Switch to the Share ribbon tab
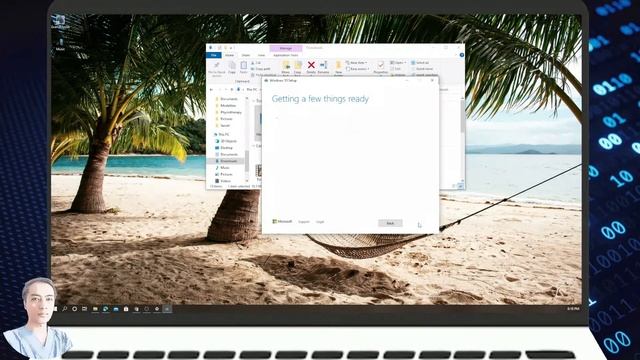The height and width of the screenshot is (360, 640). (246, 55)
